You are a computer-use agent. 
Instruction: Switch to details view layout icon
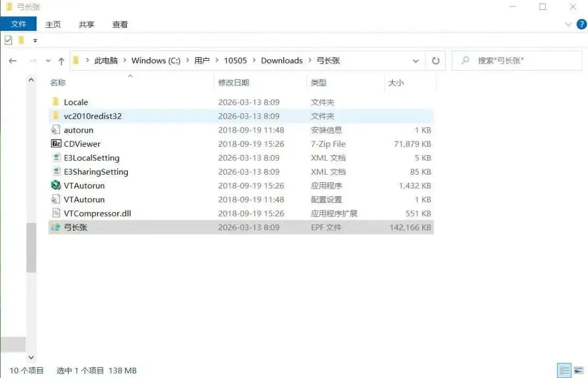click(x=565, y=370)
